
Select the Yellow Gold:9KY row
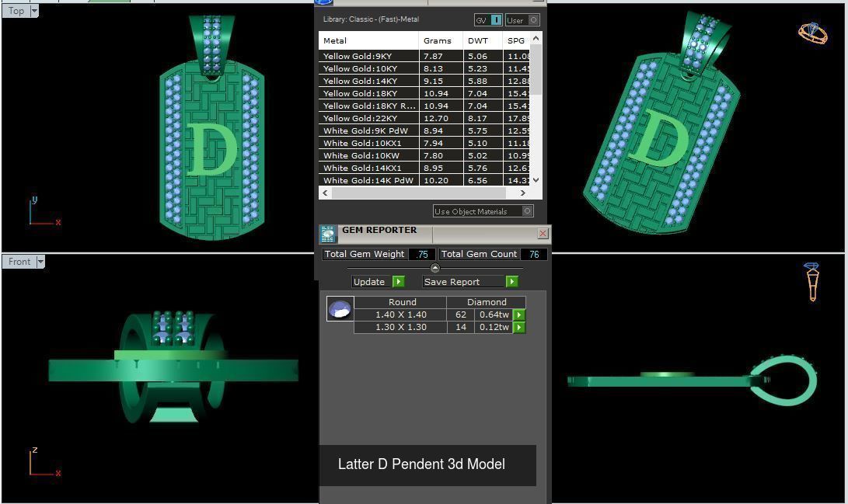pos(424,56)
